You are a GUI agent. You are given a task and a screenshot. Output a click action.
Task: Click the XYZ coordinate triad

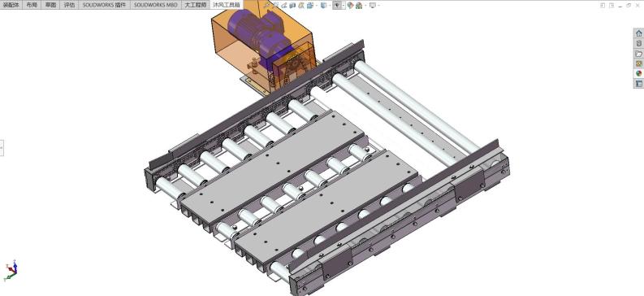click(x=11, y=271)
